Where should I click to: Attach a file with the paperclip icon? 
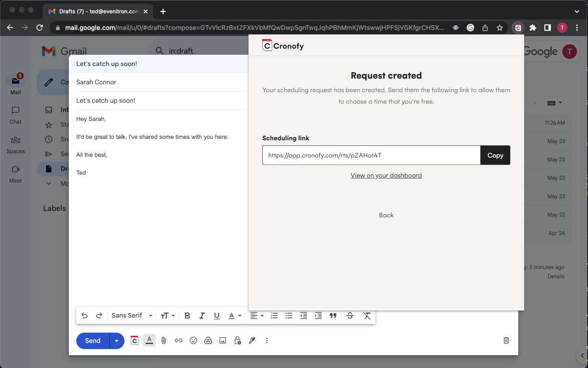[164, 340]
